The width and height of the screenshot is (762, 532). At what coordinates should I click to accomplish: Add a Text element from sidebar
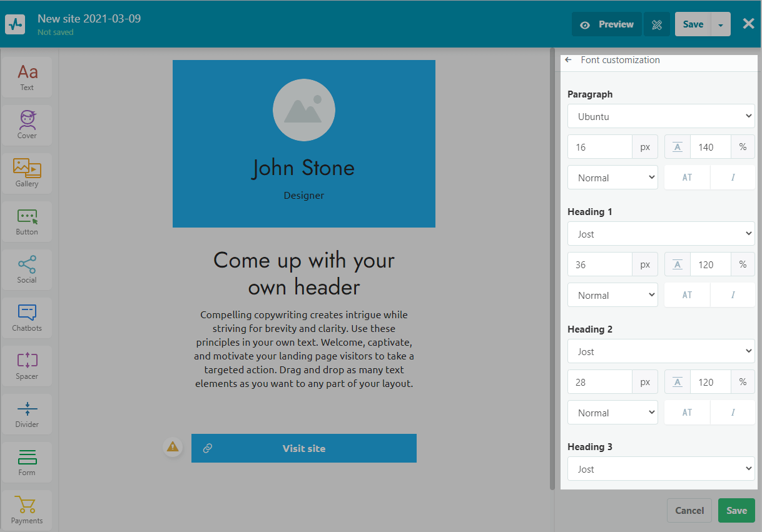(27, 78)
